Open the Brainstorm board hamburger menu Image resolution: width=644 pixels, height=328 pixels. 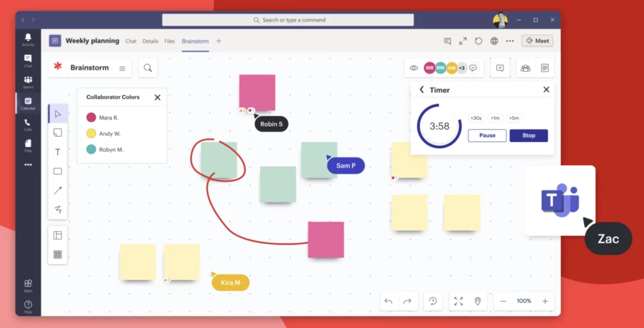pos(123,68)
